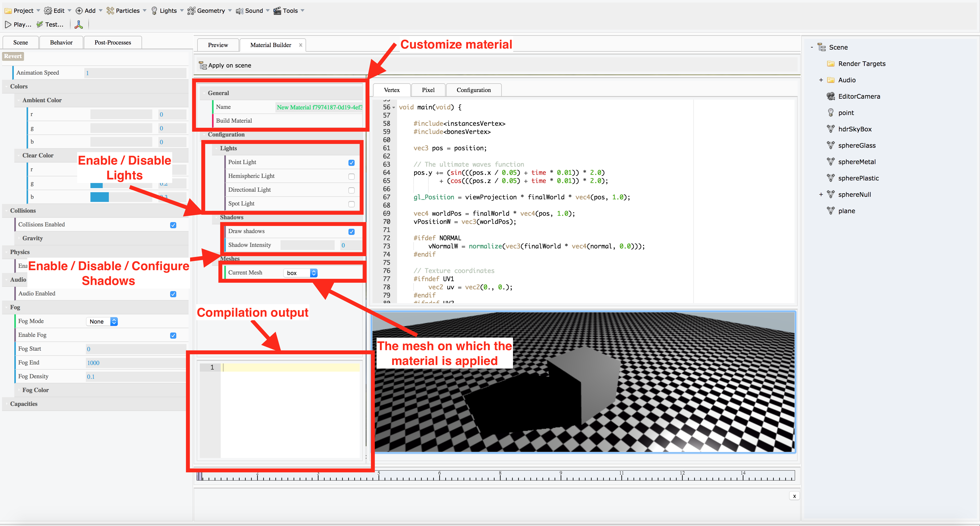The image size is (980, 526).
Task: Click the gizmo axes icon in toolbar
Action: point(79,24)
